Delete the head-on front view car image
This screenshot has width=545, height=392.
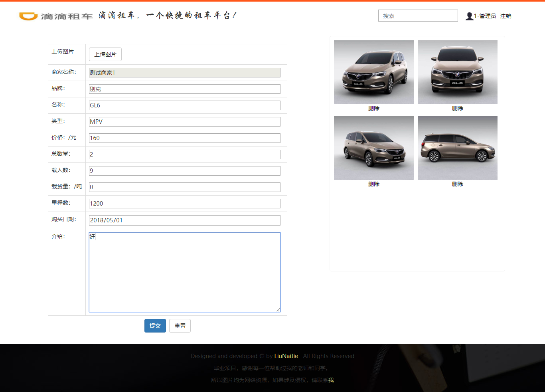tap(458, 108)
